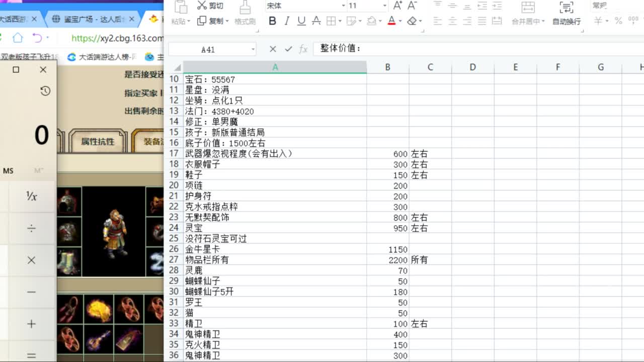Open the font name 宋体 dropdown
The width and height of the screenshot is (644, 362).
344,6
